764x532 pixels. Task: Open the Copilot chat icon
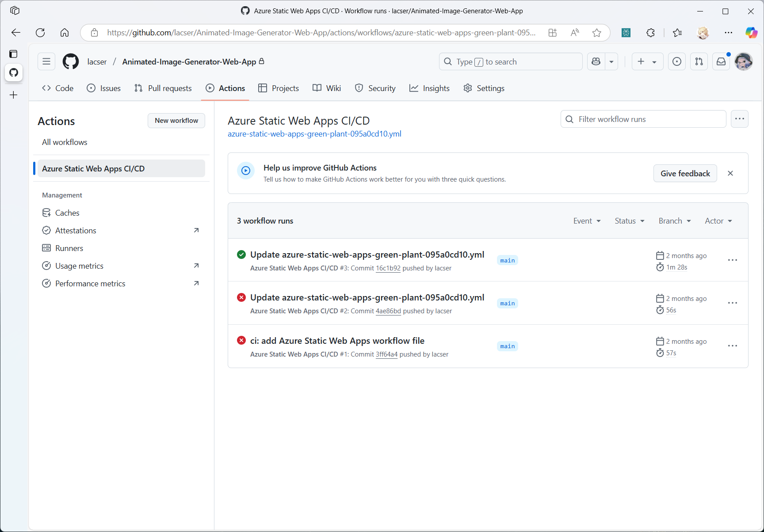pyautogui.click(x=596, y=61)
